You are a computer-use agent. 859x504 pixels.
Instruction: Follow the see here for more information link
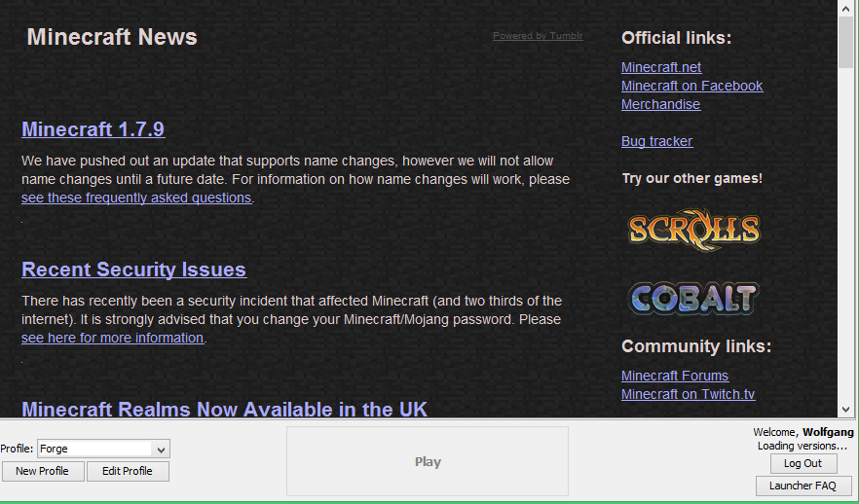tap(112, 338)
